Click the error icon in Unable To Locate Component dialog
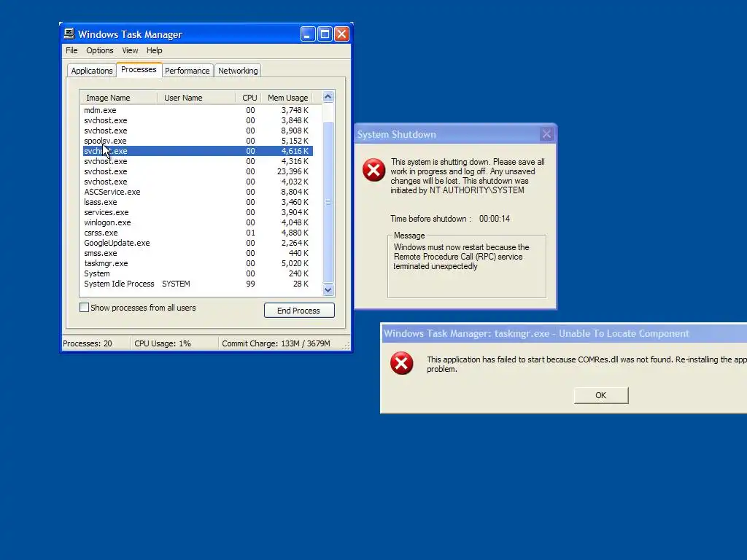The image size is (747, 560). (402, 363)
